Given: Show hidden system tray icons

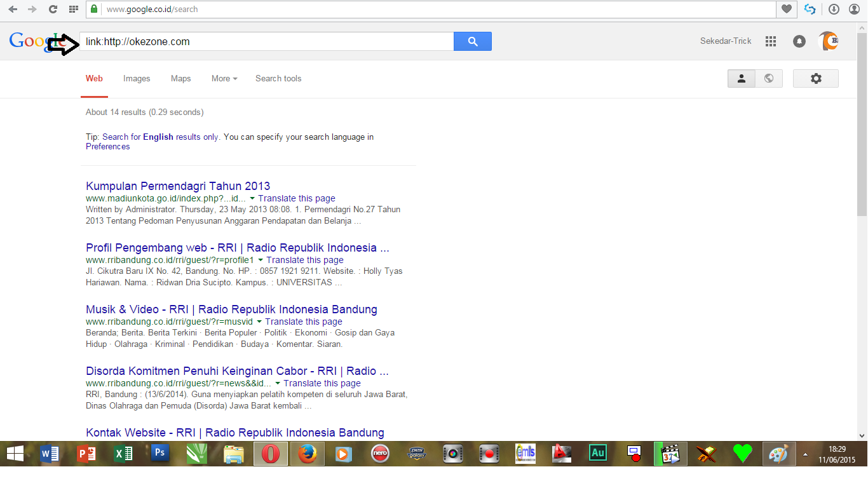Looking at the screenshot, I should [x=806, y=454].
